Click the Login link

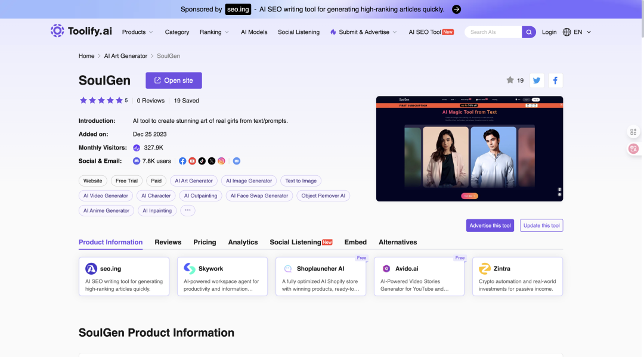(549, 32)
